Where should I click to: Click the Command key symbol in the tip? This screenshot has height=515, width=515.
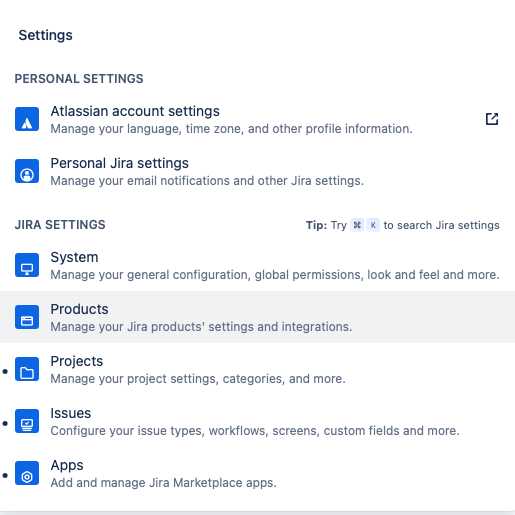click(357, 225)
